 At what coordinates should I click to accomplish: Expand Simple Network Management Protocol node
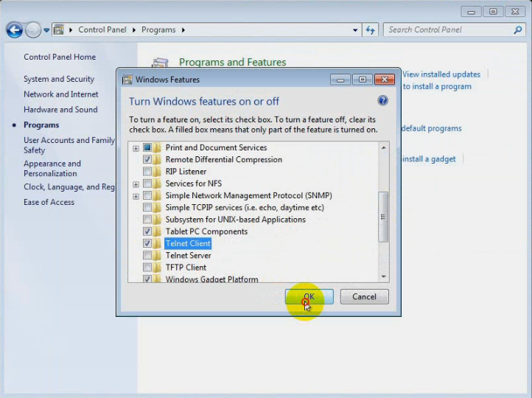click(136, 197)
